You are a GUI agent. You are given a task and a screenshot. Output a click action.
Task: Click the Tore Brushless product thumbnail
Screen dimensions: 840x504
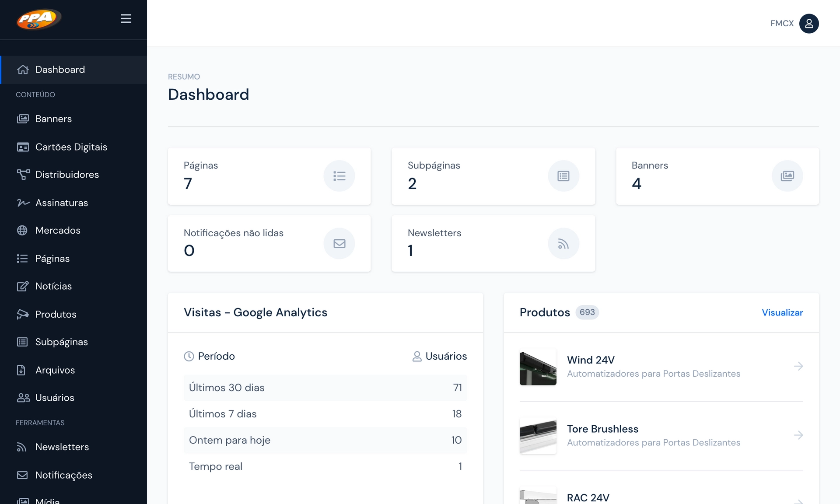(538, 436)
